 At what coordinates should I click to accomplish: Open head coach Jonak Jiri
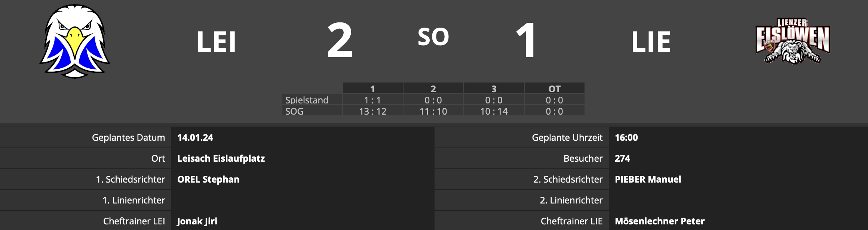point(197,221)
